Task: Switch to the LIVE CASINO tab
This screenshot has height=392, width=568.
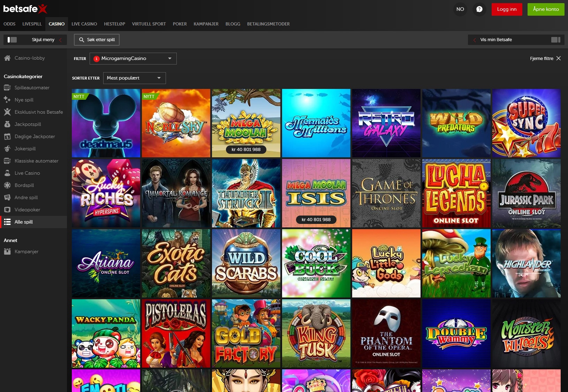Action: 84,24
